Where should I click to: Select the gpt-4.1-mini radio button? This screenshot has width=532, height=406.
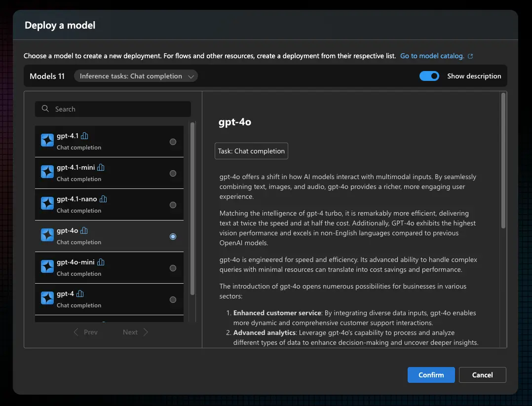pyautogui.click(x=173, y=173)
